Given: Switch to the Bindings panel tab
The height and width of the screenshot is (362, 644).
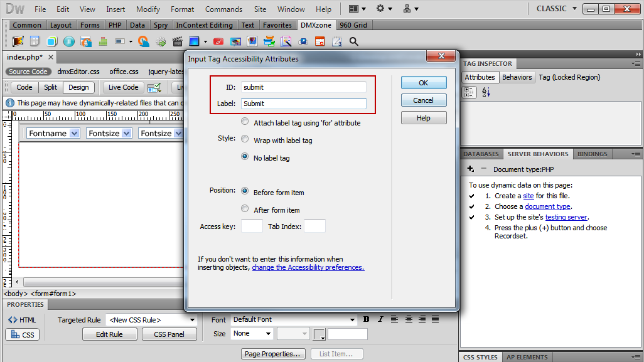Looking at the screenshot, I should click(593, 154).
